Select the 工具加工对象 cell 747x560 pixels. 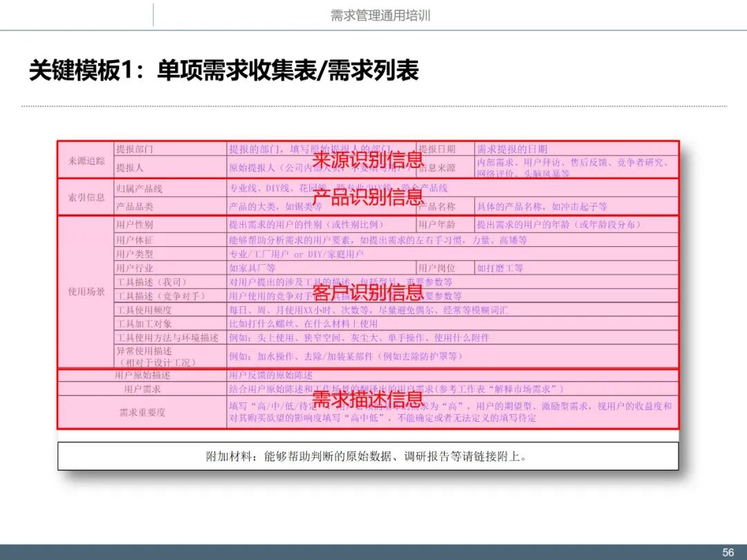tap(171, 324)
